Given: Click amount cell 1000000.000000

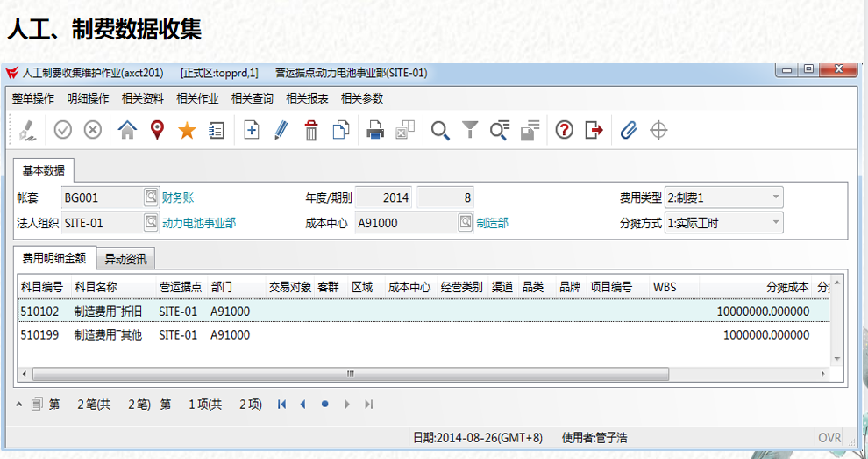Looking at the screenshot, I should (766, 335).
